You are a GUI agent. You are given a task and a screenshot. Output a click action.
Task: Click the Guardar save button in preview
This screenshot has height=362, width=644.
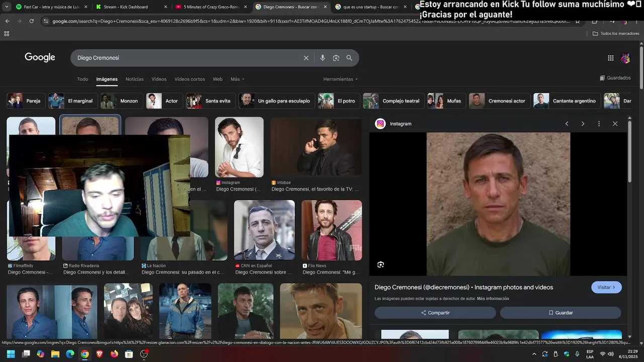click(x=560, y=313)
